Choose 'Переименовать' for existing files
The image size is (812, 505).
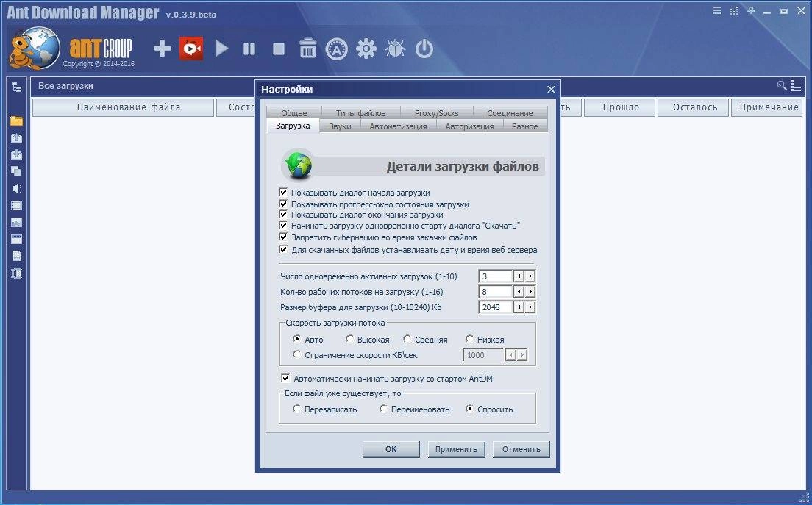(383, 409)
